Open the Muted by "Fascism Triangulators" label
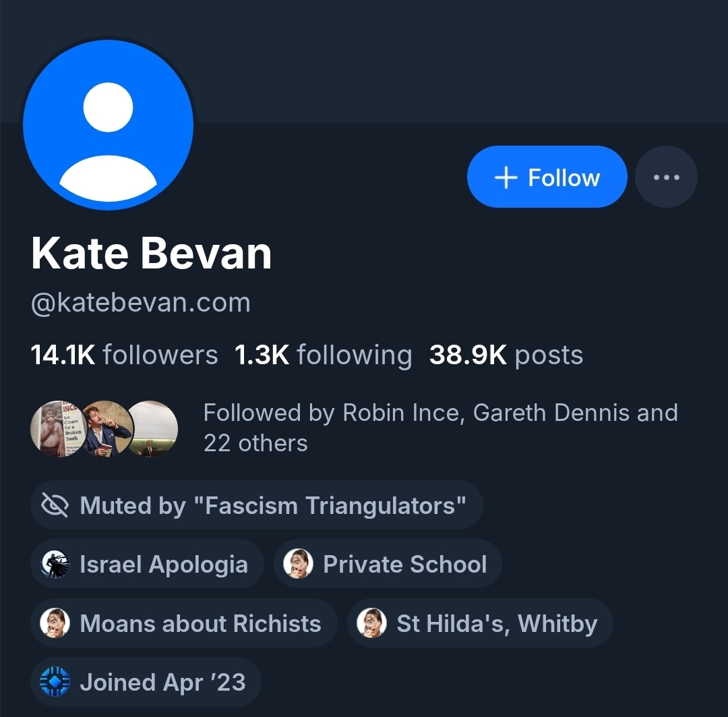Screen dimensions: 728x717 pos(272,505)
